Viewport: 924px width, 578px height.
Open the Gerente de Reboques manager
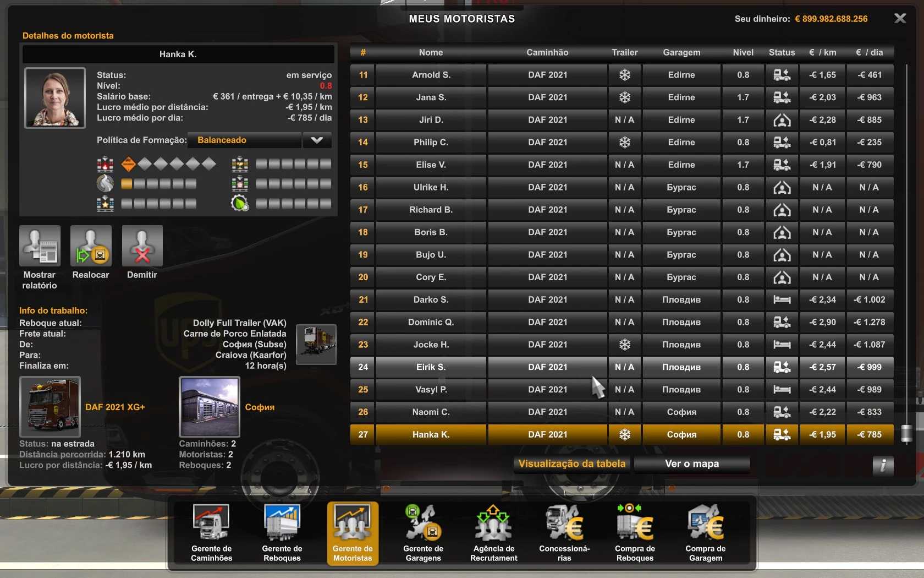[282, 532]
